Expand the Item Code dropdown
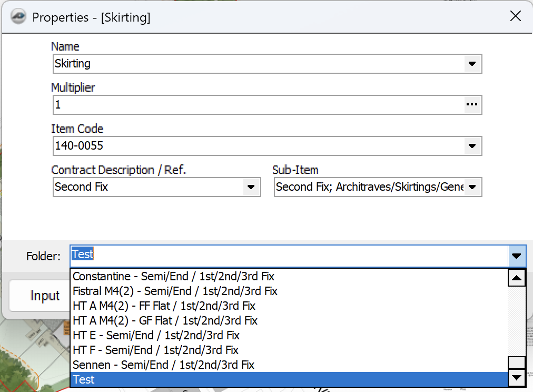533x392 pixels. 472,146
